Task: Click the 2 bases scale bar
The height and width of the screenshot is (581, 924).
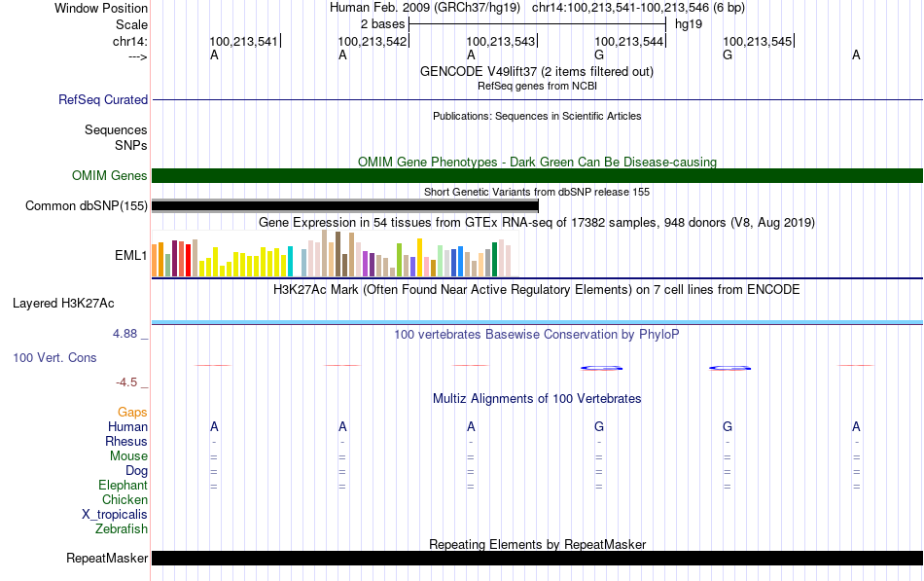Action: tap(537, 24)
